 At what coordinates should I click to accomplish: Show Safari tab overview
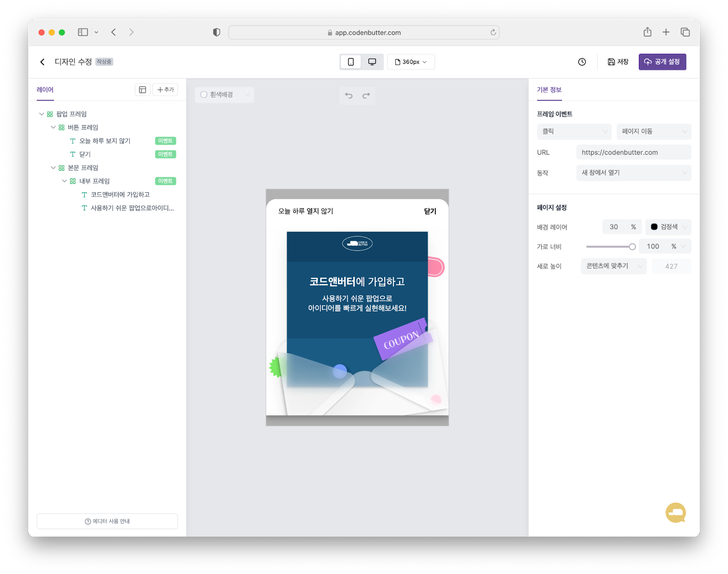(x=685, y=32)
